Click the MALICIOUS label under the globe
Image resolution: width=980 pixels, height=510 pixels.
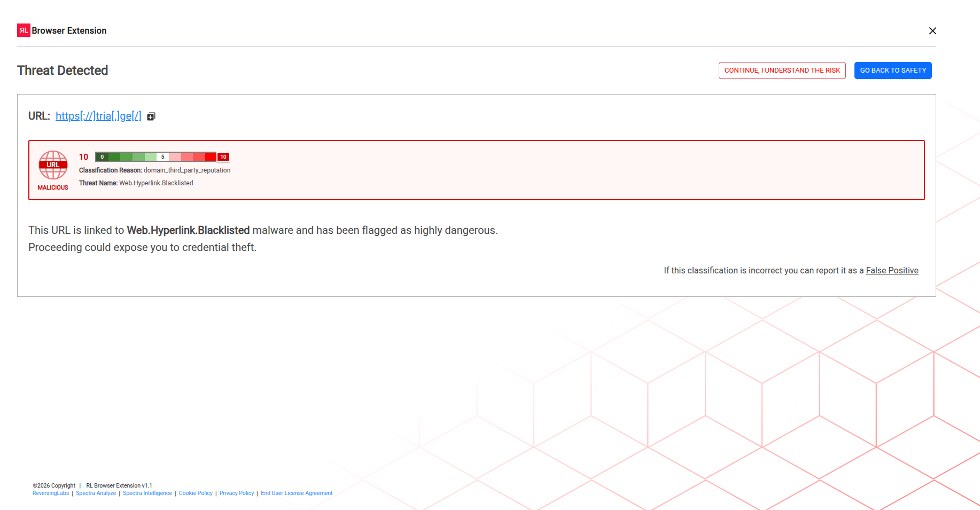tap(53, 187)
